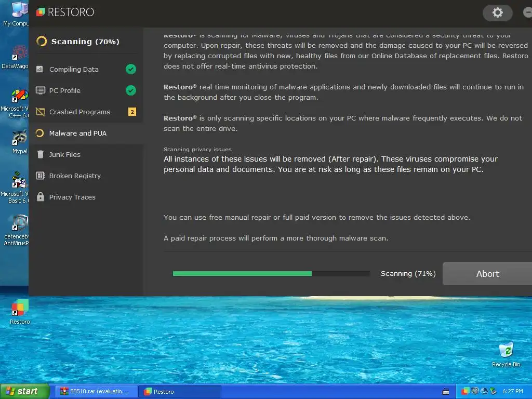
Task: Click the Scanning (70%) sidebar heading
Action: pos(85,42)
